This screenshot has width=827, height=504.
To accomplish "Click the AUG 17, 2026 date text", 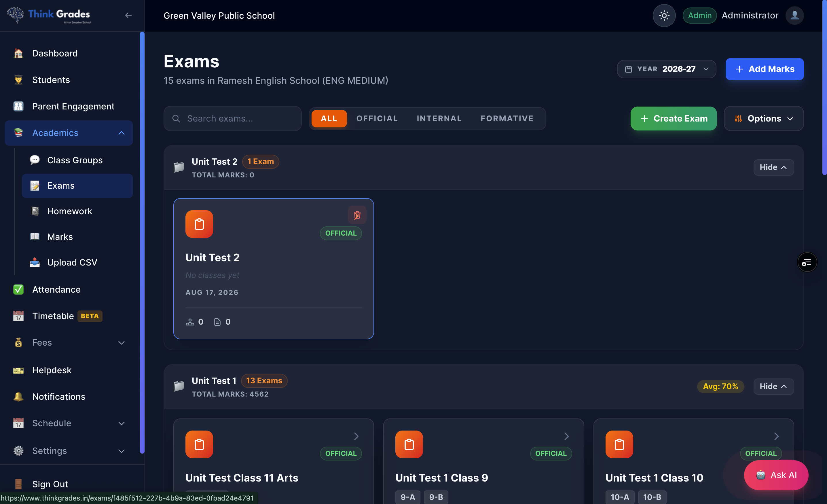I will 212,292.
